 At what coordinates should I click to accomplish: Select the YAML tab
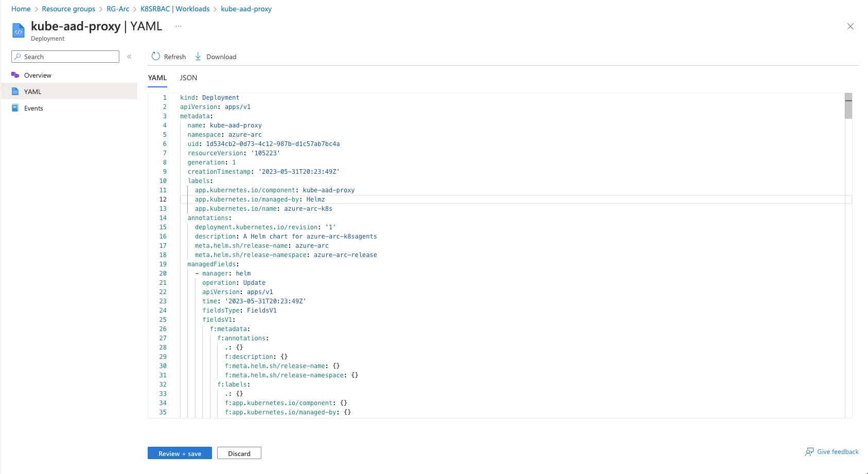point(157,78)
